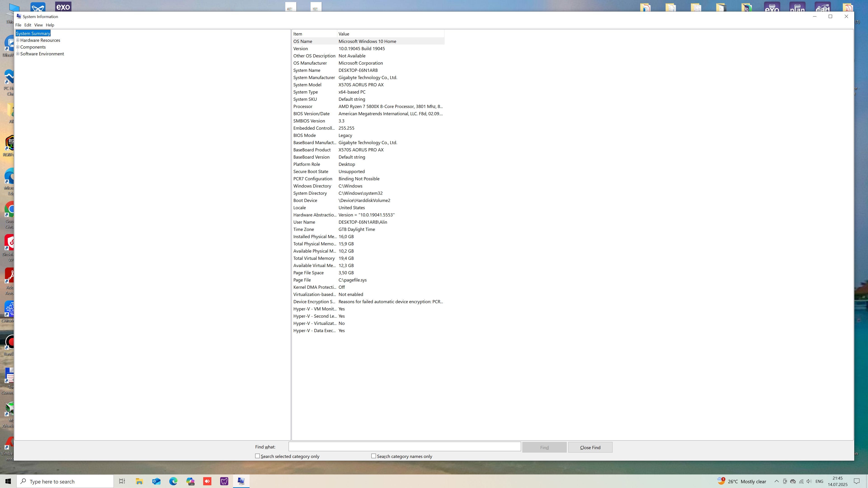The width and height of the screenshot is (868, 488).
Task: Open the volume speaker tray icon
Action: (x=809, y=482)
